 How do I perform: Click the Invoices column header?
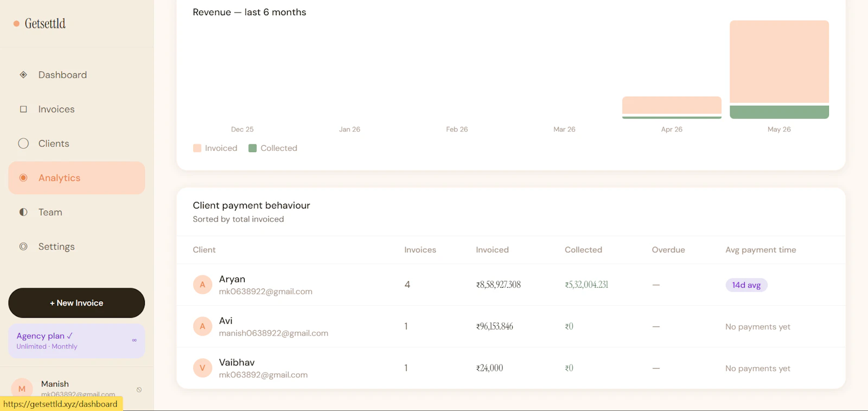(x=420, y=250)
